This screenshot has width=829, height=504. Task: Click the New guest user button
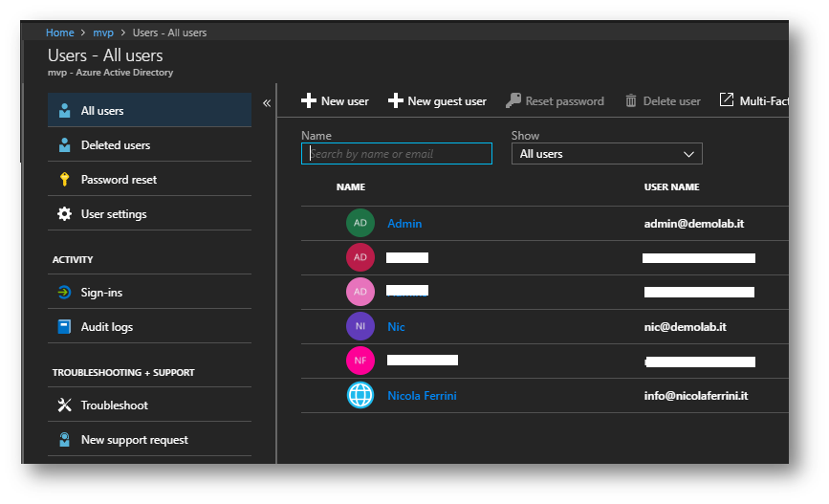tap(437, 101)
